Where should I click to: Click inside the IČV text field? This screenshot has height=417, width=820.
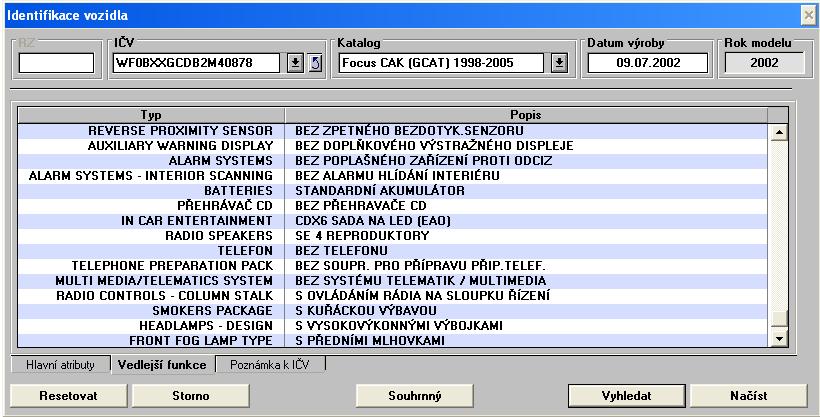[x=198, y=63]
